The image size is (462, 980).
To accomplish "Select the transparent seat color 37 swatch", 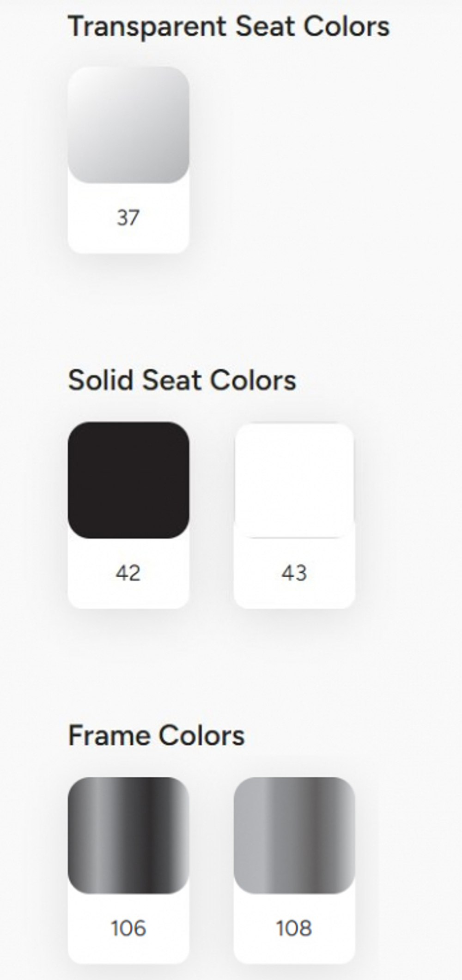I will [128, 125].
